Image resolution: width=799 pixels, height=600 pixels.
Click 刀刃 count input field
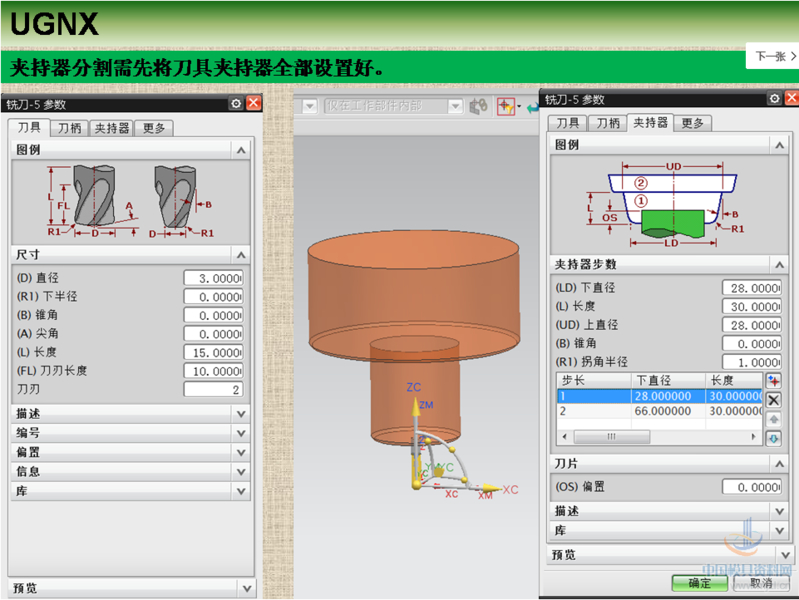point(214,389)
